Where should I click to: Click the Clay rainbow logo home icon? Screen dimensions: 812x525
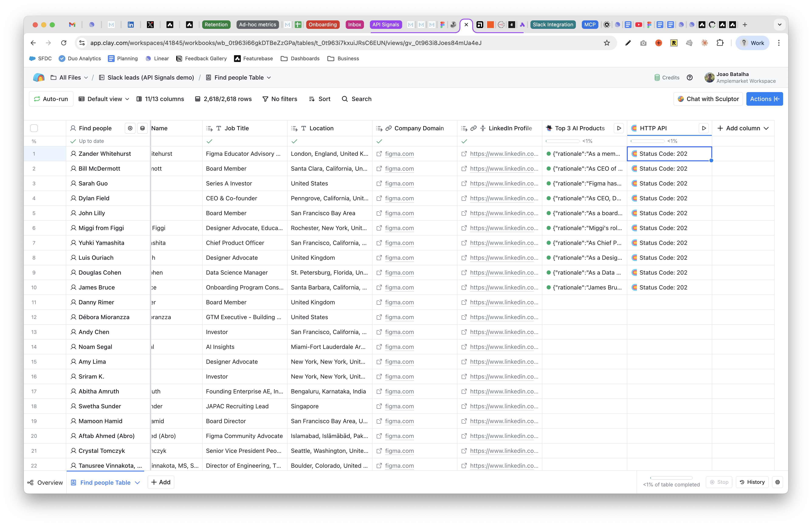pyautogui.click(x=39, y=77)
